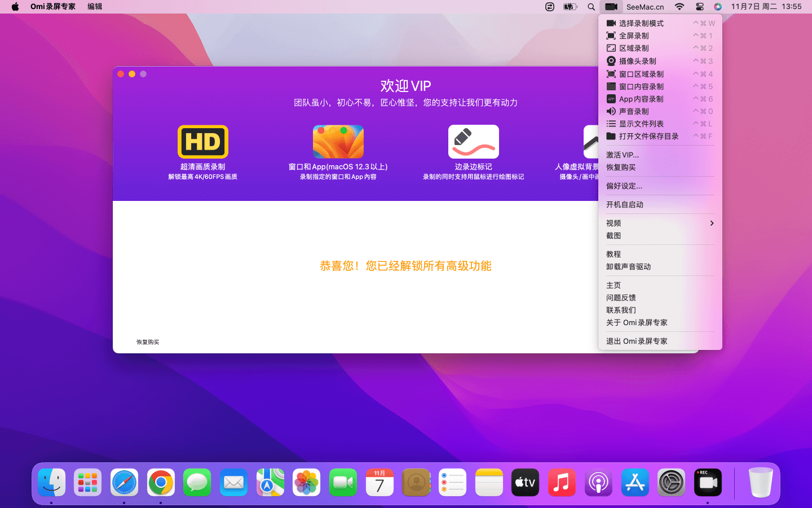Click the full screen recording icon (全屏录制)

[x=611, y=36]
